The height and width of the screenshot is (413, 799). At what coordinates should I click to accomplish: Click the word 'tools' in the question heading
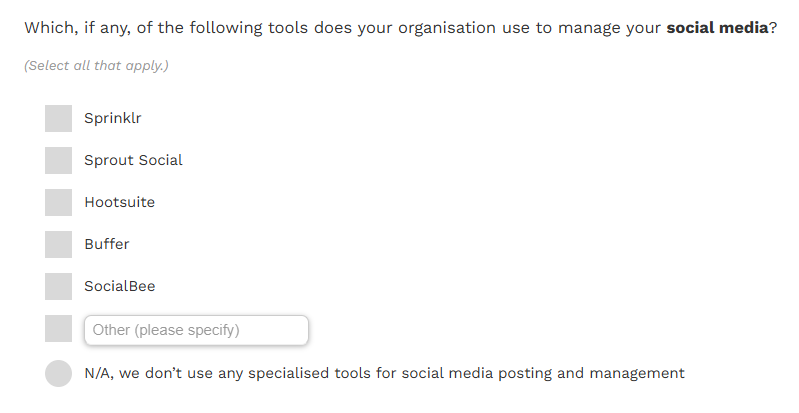(x=288, y=28)
